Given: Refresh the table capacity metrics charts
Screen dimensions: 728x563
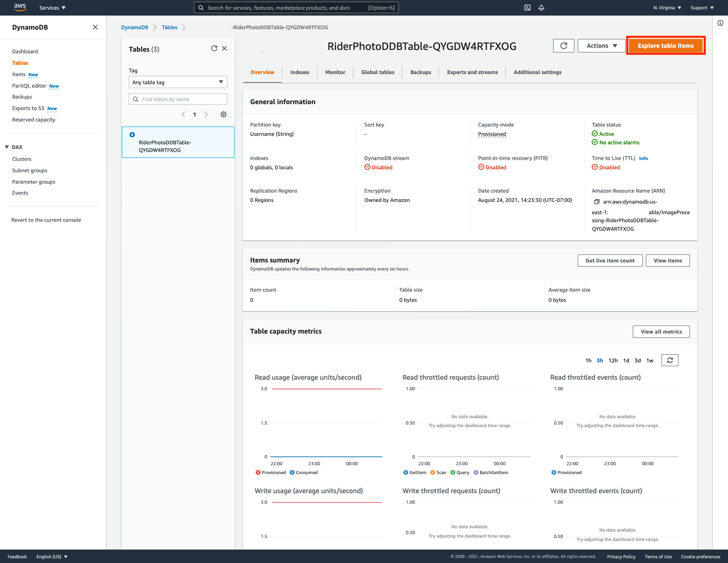Looking at the screenshot, I should click(x=670, y=360).
